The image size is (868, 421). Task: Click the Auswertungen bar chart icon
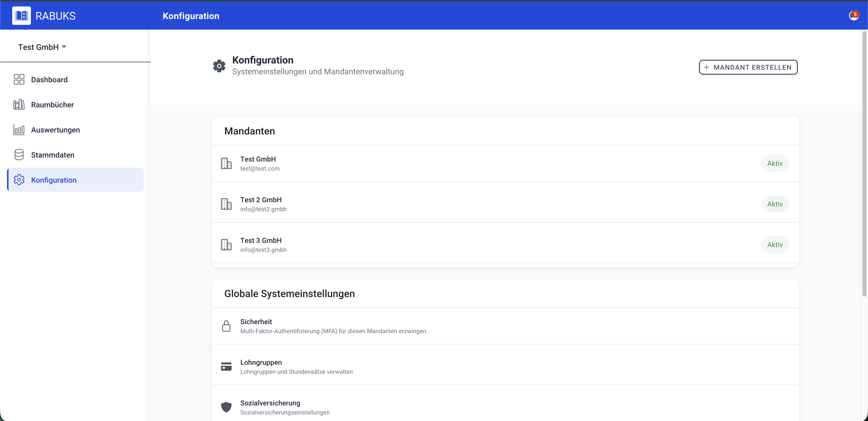click(x=19, y=129)
